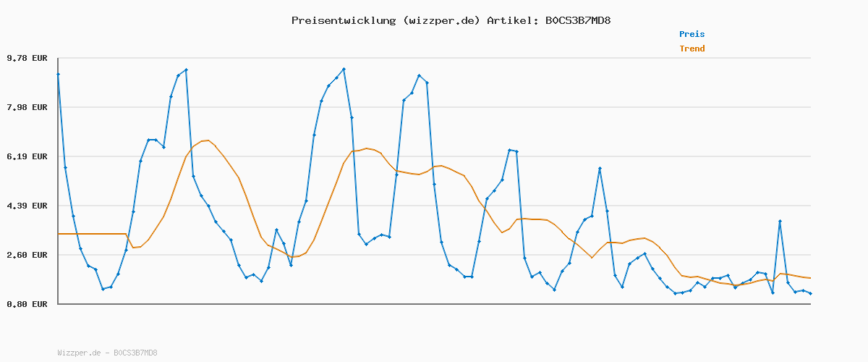
Task: Click the chart title 'Preisentwicklung (wizzper.de)'
Action: tap(386, 20)
